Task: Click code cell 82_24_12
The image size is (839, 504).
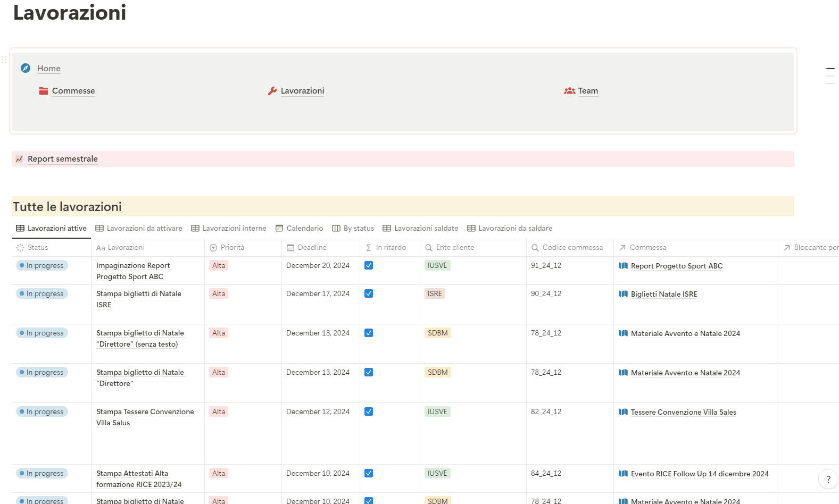Action: coord(546,411)
